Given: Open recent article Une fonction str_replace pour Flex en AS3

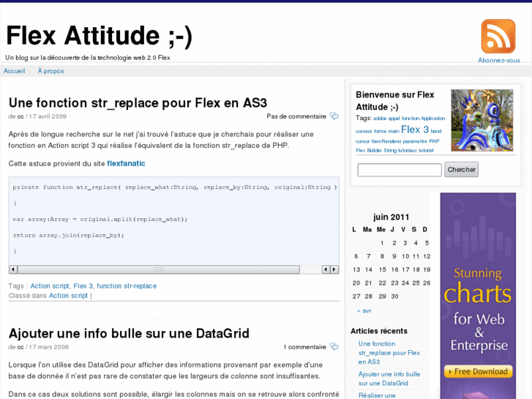Looking at the screenshot, I should pyautogui.click(x=389, y=353).
